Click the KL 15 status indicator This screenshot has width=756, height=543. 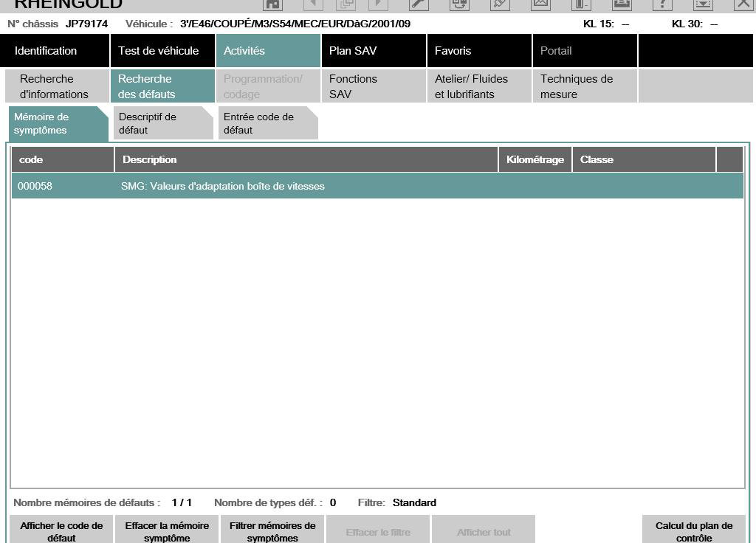pos(606,24)
